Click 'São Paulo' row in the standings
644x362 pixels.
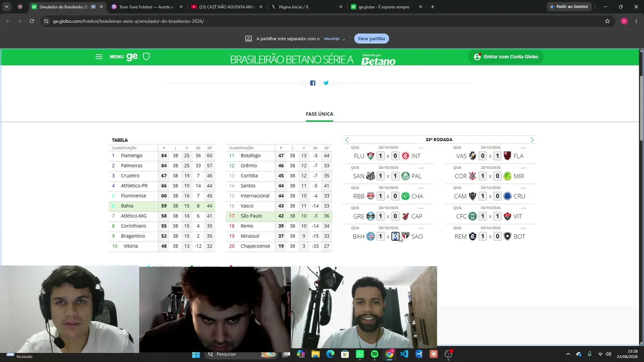coord(279,216)
